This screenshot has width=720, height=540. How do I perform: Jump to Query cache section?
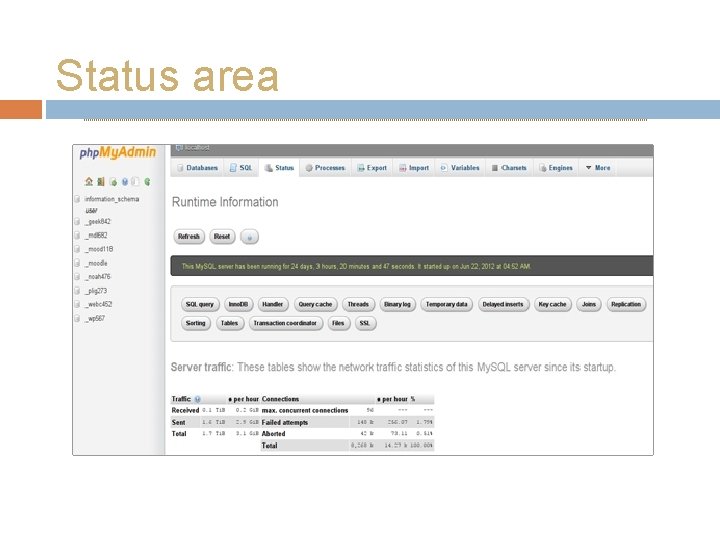point(315,304)
